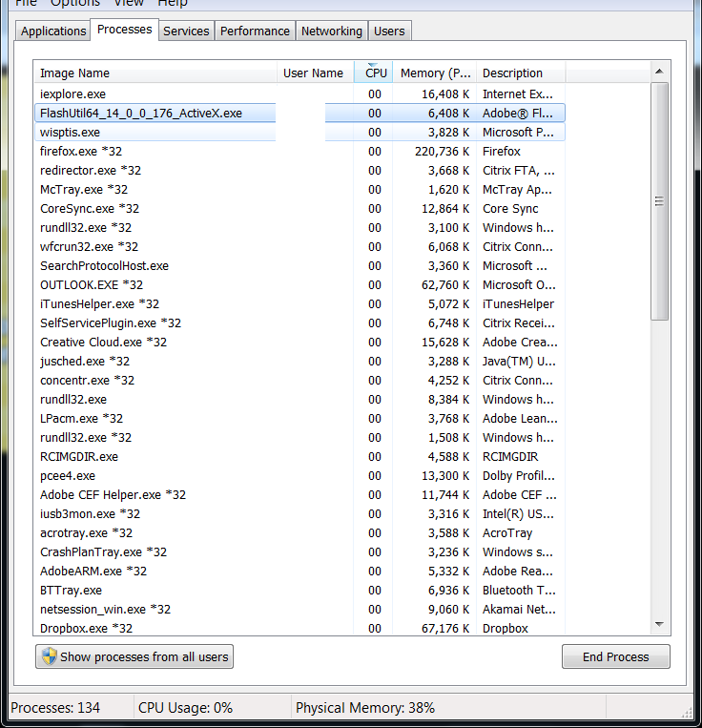Click the scrollbar down arrow
The image size is (702, 728).
coord(659,624)
